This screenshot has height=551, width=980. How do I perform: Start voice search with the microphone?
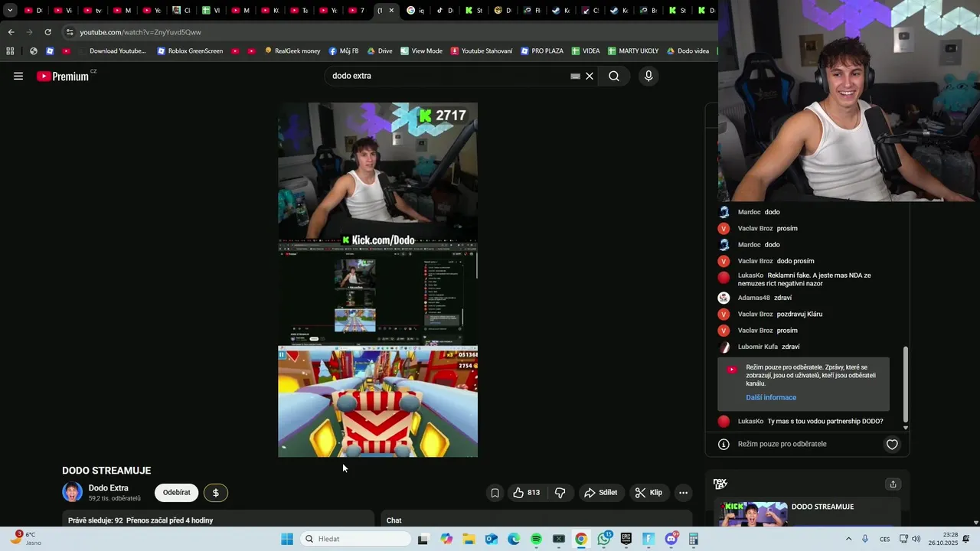(x=648, y=76)
